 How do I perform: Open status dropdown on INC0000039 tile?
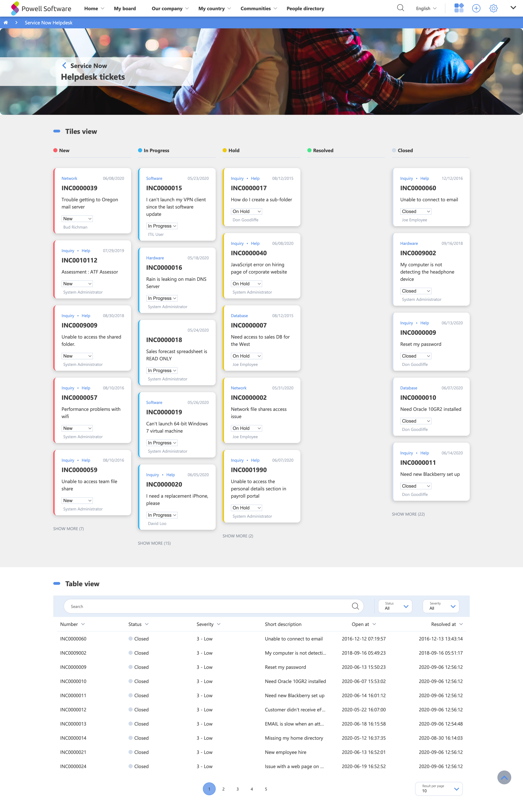tap(77, 219)
